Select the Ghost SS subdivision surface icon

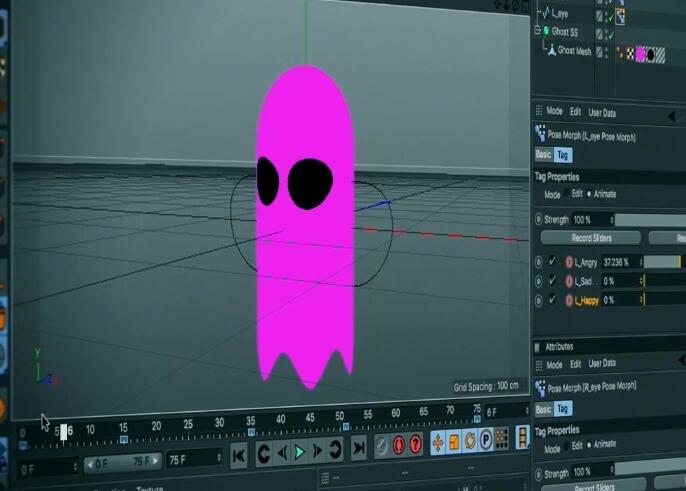546,31
